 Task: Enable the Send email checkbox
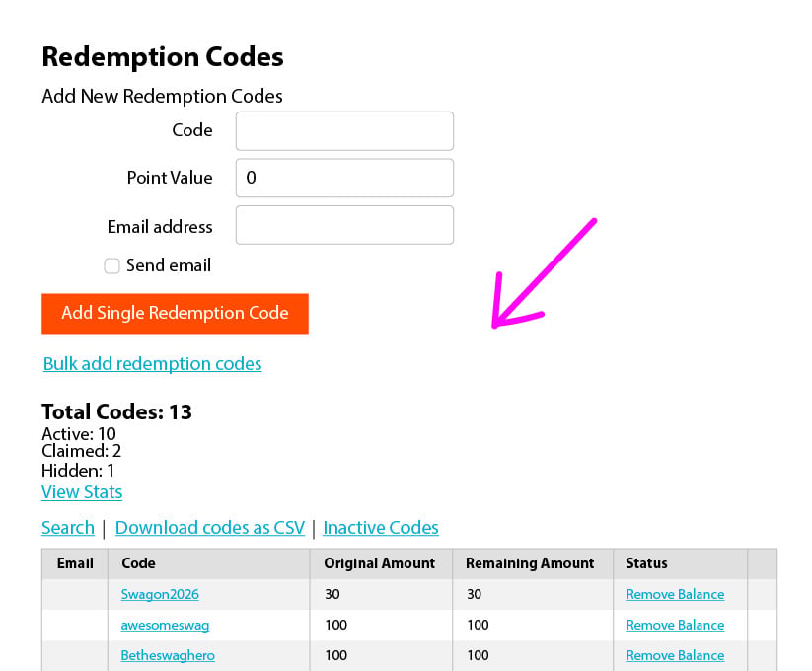point(111,266)
